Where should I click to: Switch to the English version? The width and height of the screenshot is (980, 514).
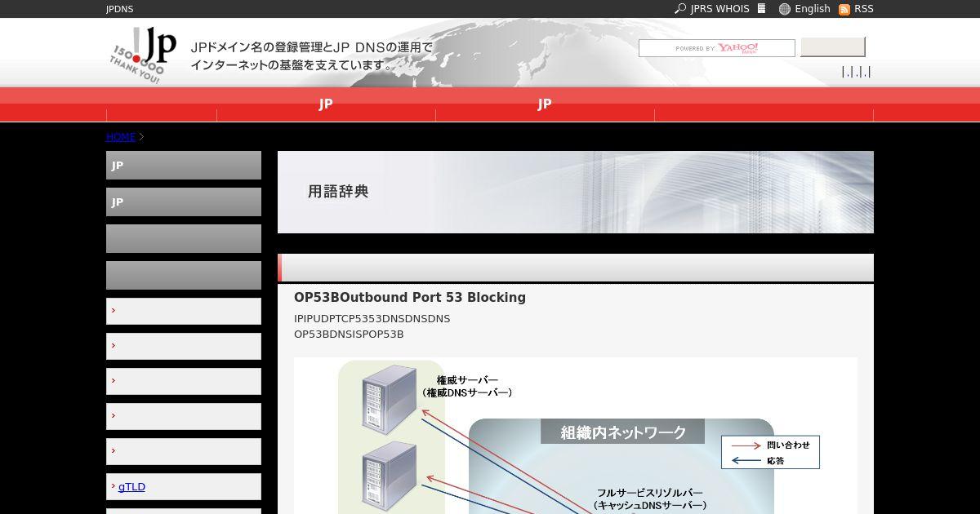pyautogui.click(x=813, y=9)
